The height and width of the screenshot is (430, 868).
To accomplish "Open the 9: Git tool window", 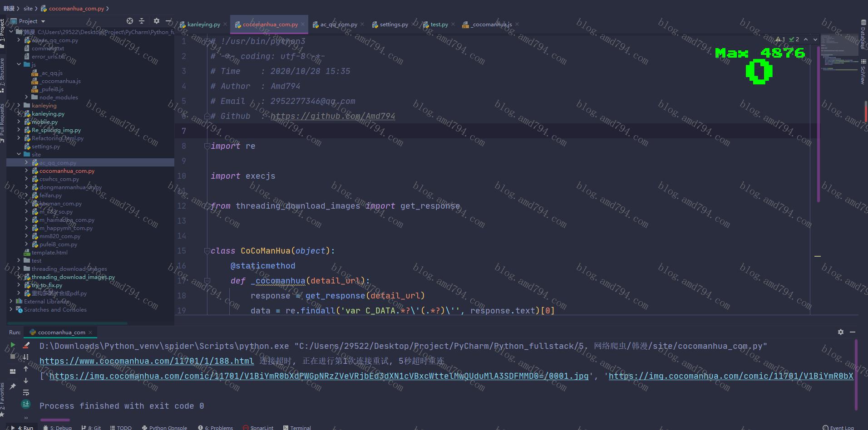I will 91,427.
